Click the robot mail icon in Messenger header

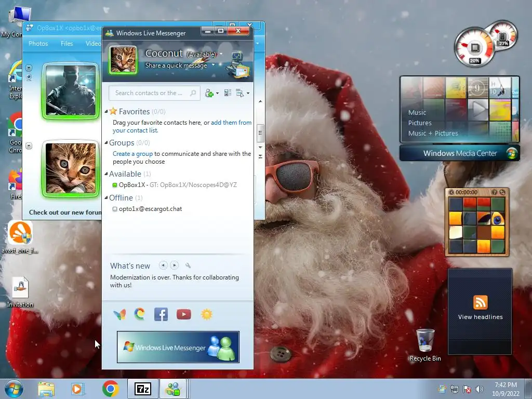(x=238, y=64)
